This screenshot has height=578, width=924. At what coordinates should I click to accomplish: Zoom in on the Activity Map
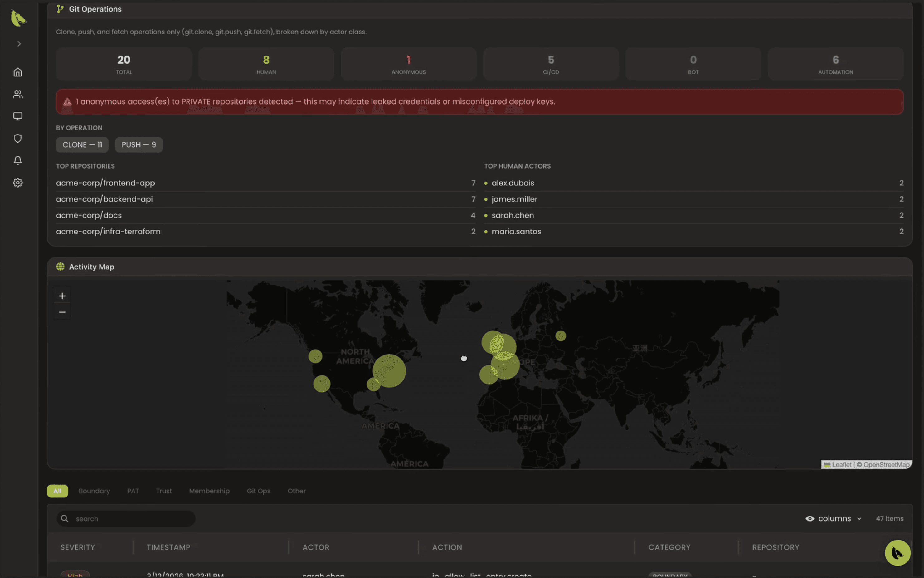click(x=62, y=296)
